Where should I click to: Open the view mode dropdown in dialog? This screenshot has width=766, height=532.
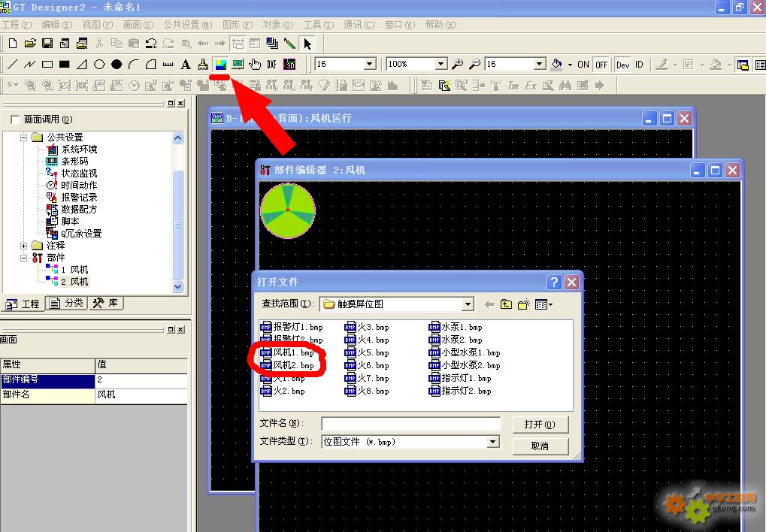tap(543, 304)
